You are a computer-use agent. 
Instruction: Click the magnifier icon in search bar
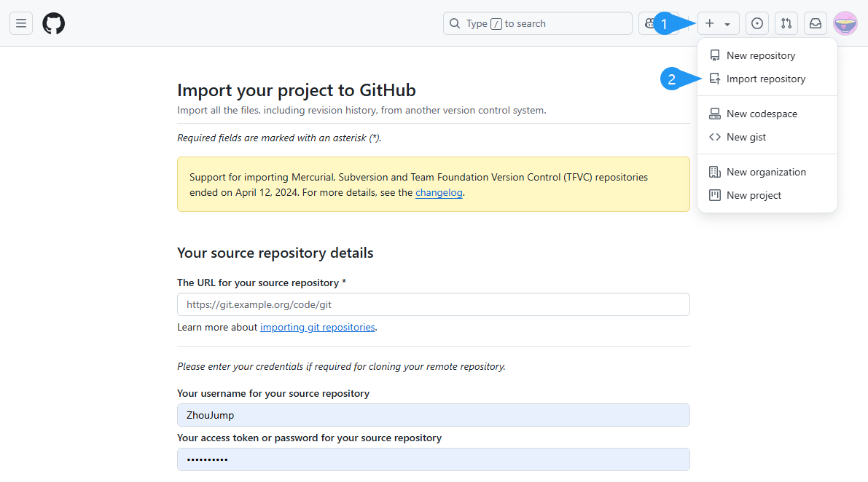pyautogui.click(x=455, y=23)
